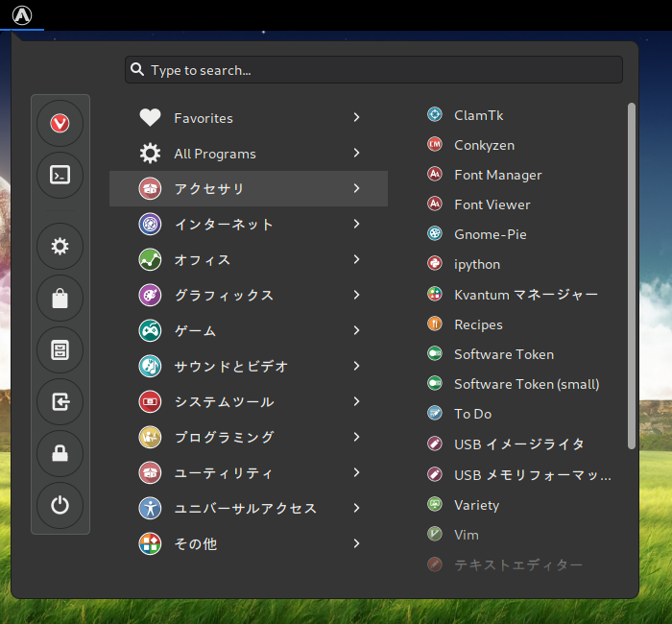Click the Conkyzen app icon
This screenshot has width=672, height=624.
(435, 144)
